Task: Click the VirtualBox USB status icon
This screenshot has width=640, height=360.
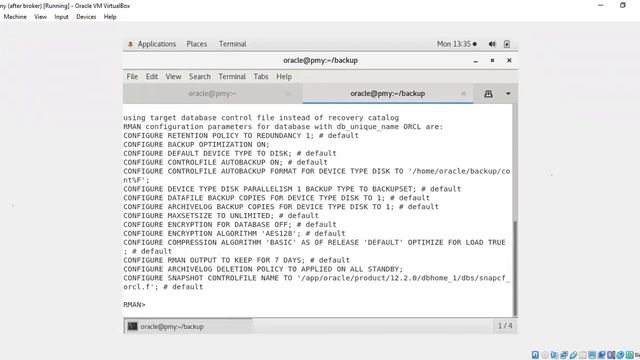Action: coord(573,355)
